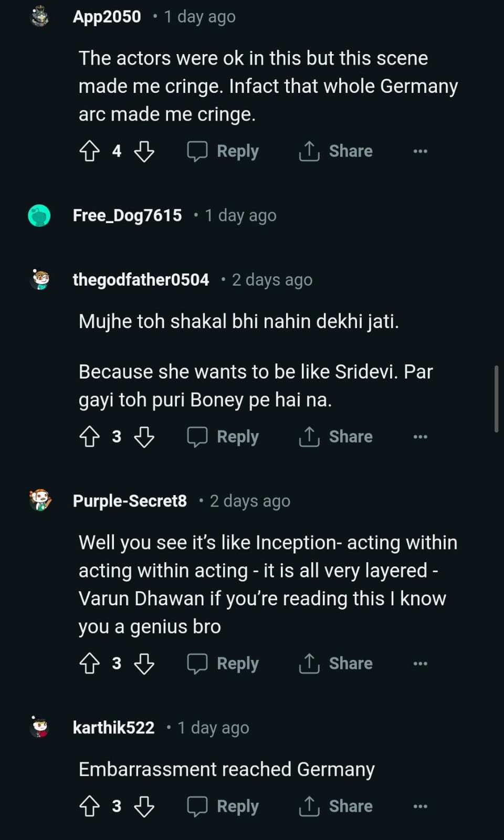Open more options on App2050's comment
504x840 pixels.
420,152
